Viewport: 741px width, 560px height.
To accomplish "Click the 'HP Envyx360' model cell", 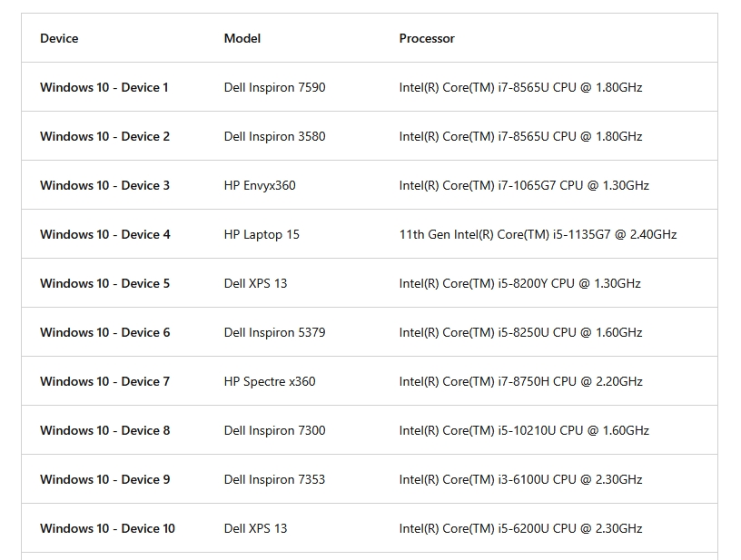I will tap(260, 185).
